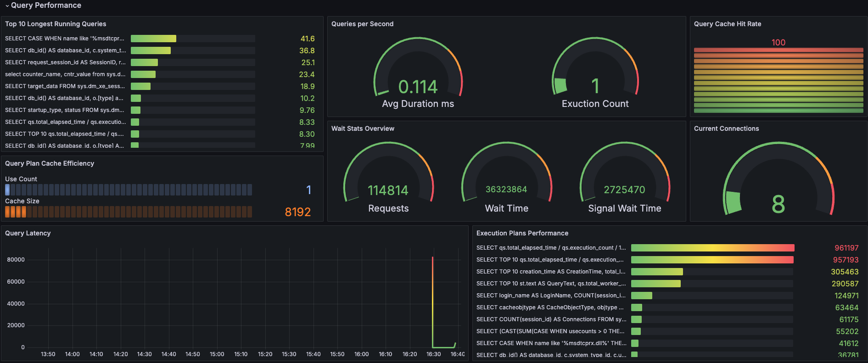Click the 'SELECT TOP 10 qs.total_elapsed_time / qs....' longest query row

click(160, 134)
